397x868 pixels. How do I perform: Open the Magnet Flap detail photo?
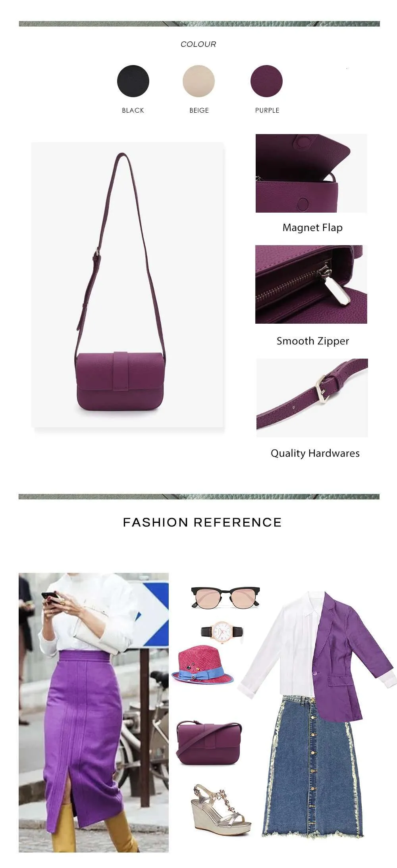pyautogui.click(x=311, y=173)
